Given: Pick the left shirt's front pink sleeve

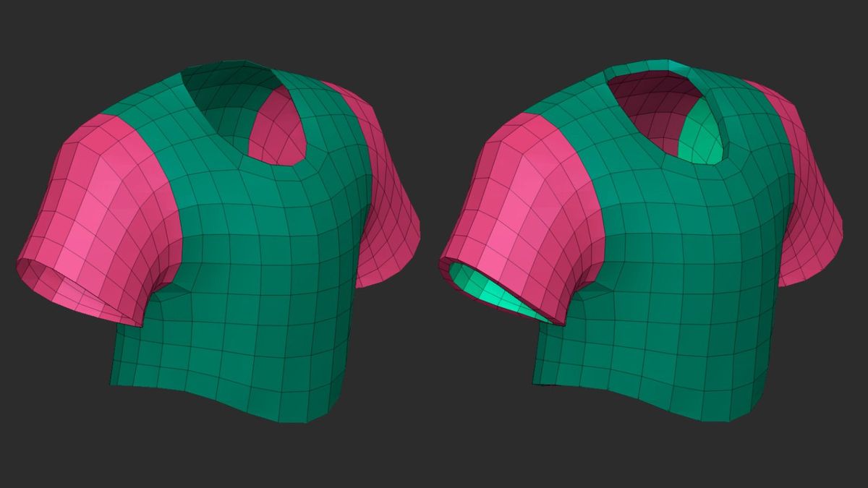Looking at the screenshot, I should (101, 217).
